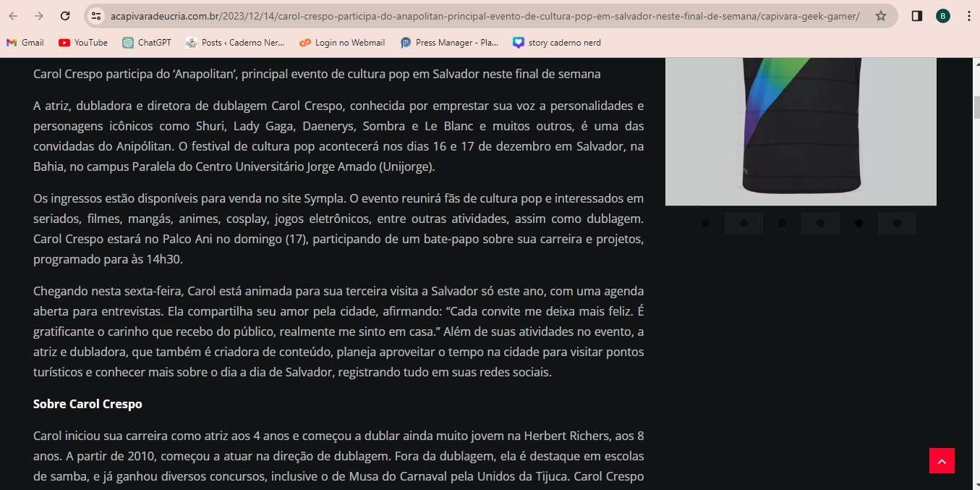Select the first carousel dot under the image
This screenshot has height=490, width=980.
tap(705, 223)
